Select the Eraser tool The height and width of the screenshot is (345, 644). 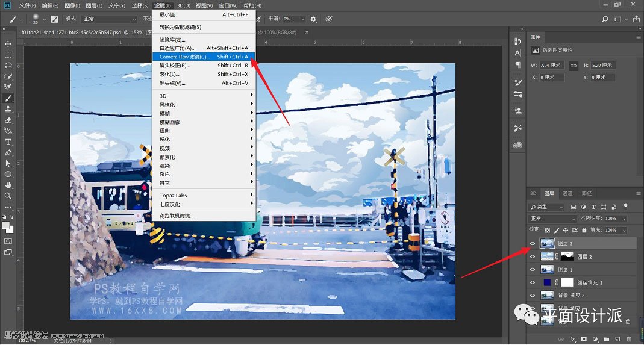8,120
